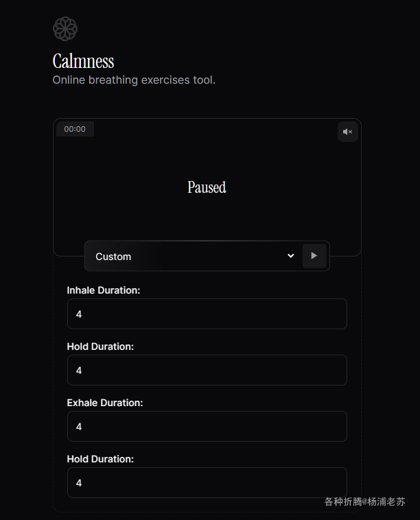Click the watermark text at bottom right

pos(364,501)
